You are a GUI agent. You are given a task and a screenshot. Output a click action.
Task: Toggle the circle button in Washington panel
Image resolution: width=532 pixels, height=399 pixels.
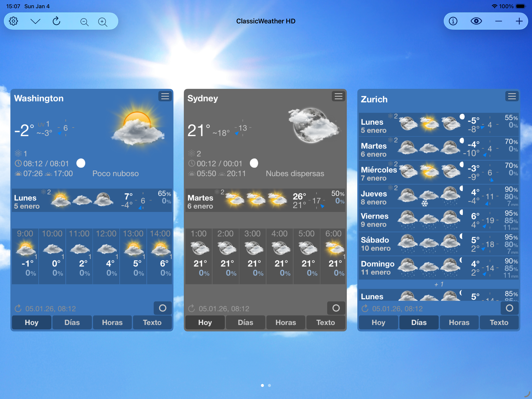(x=163, y=308)
